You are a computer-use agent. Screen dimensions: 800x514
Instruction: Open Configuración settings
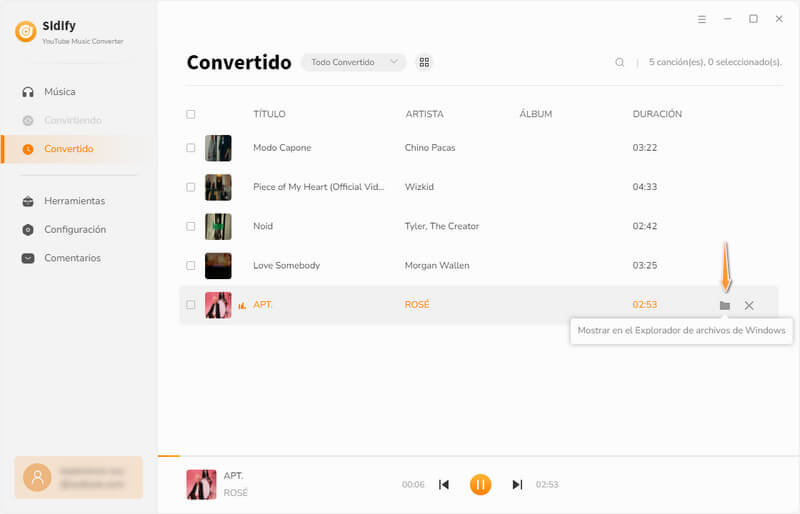coord(75,230)
